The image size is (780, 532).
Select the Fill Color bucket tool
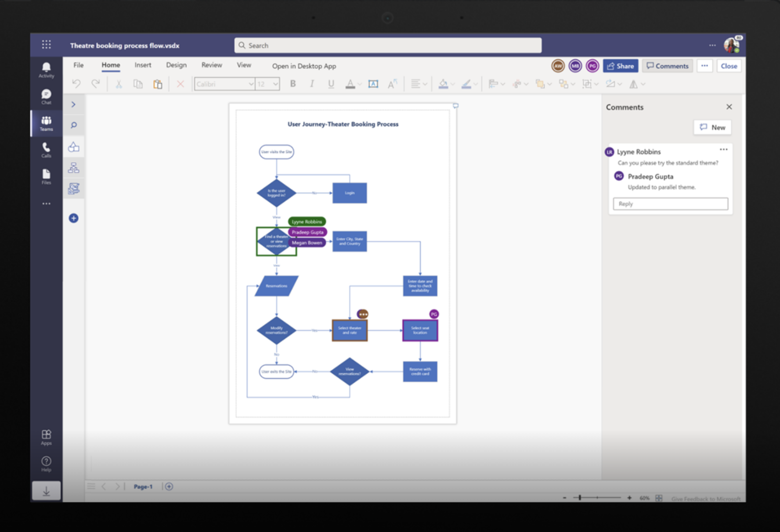443,84
